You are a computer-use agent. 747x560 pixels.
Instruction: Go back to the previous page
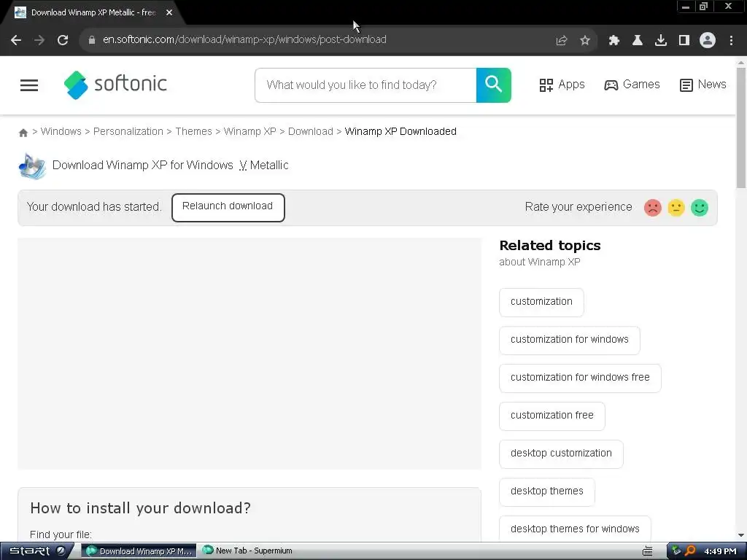(x=16, y=40)
